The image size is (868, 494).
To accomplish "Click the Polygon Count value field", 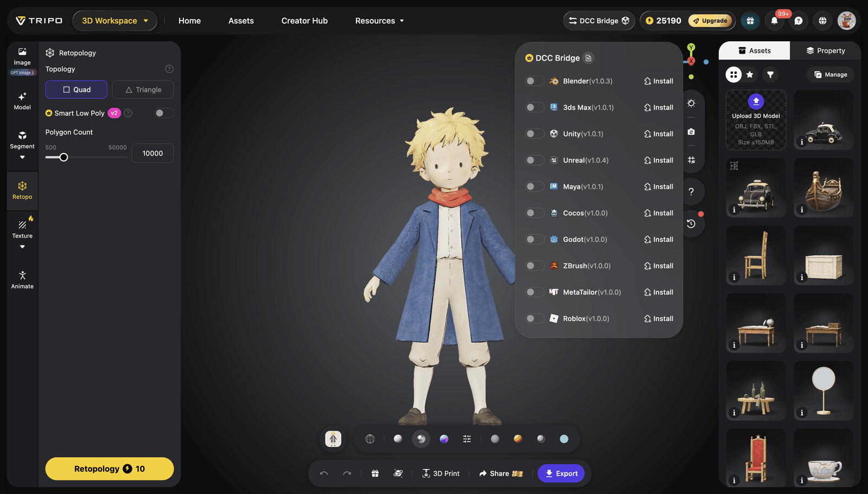I will 152,153.
